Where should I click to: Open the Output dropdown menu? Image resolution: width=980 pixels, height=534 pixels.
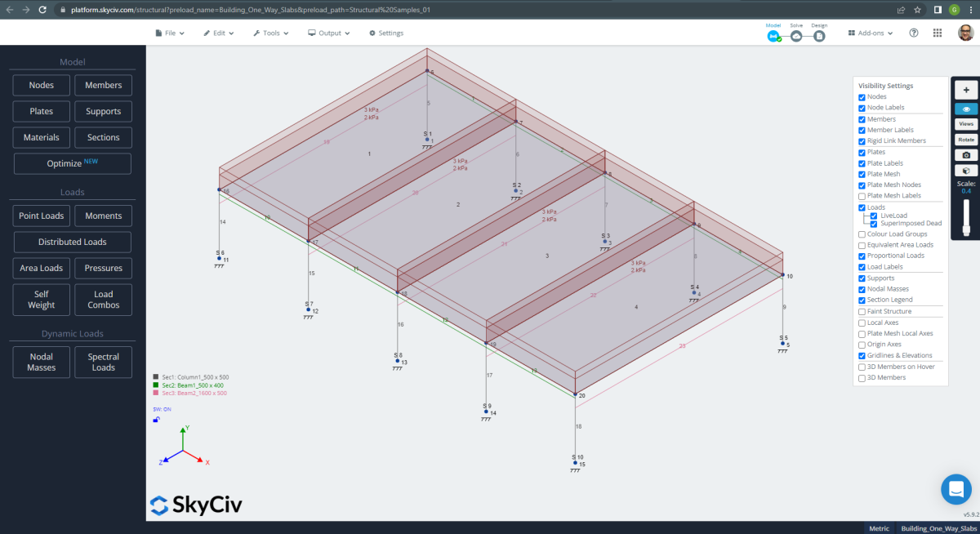330,33
